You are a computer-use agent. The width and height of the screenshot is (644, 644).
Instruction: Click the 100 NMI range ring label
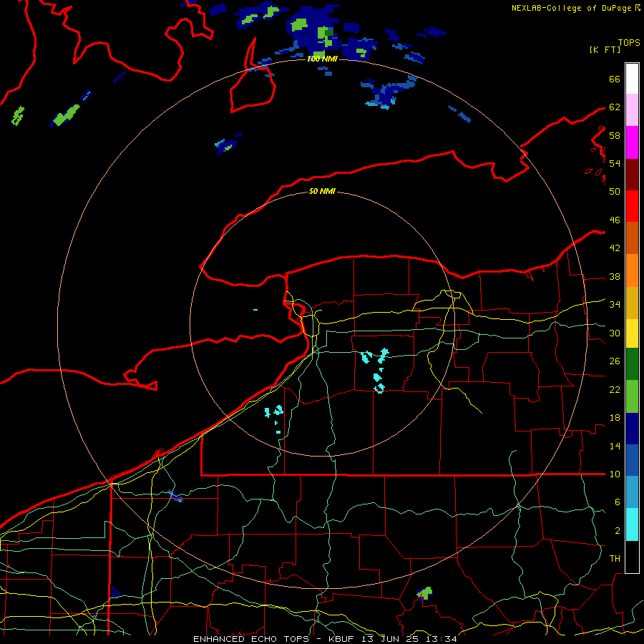323,59
